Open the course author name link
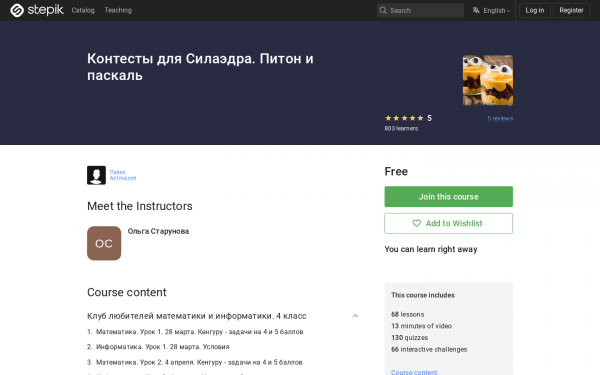Viewport: 600px width, 375px height. click(122, 175)
